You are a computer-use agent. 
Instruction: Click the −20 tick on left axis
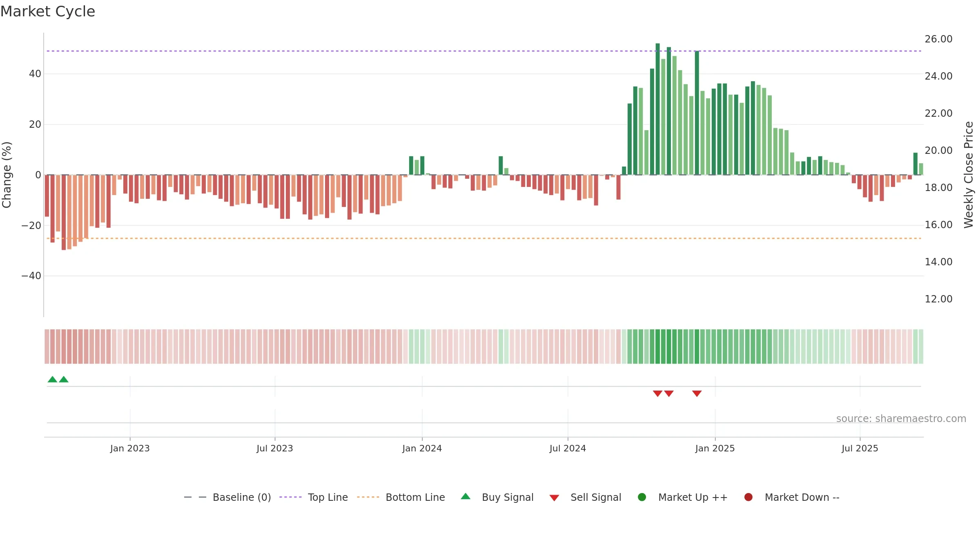tap(31, 226)
